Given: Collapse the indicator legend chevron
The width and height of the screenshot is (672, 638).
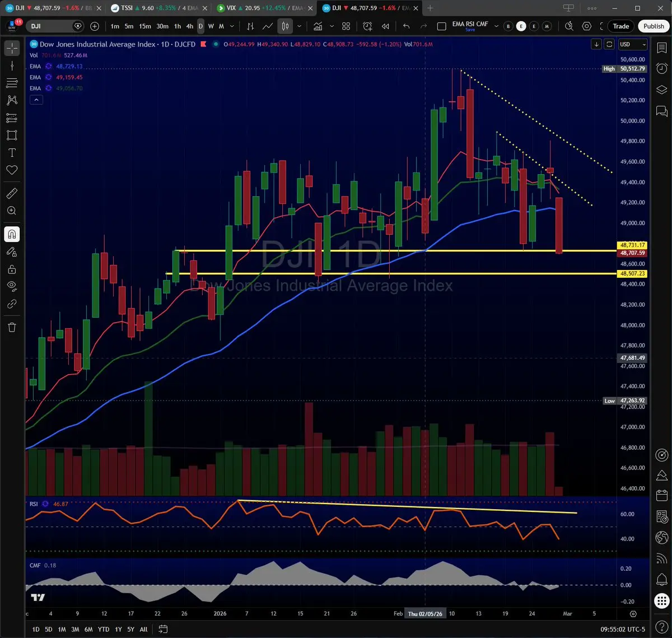Looking at the screenshot, I should pyautogui.click(x=36, y=100).
